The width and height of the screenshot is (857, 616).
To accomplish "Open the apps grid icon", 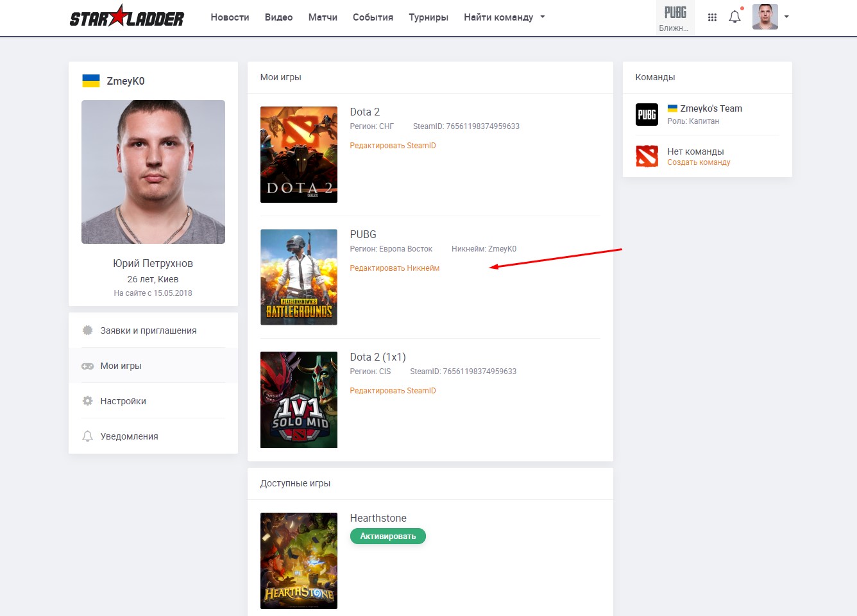I will pos(712,17).
